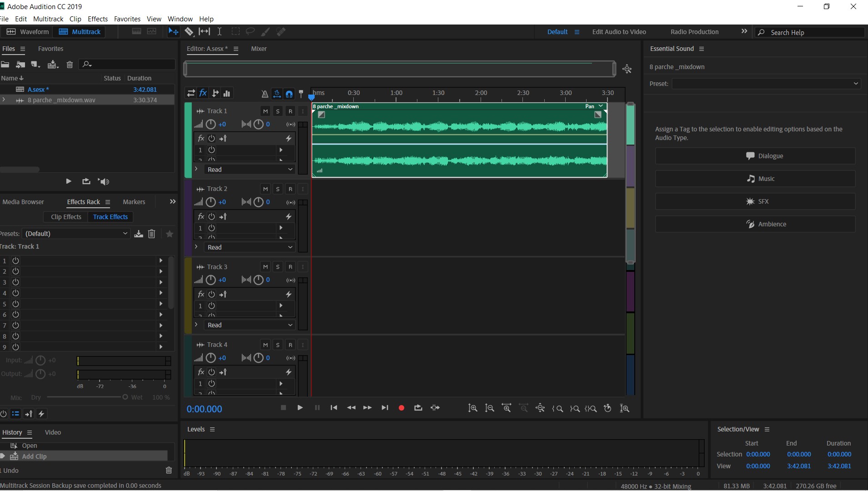Open the Multitrack menu
Screen dimensions: 868x491
click(48, 19)
